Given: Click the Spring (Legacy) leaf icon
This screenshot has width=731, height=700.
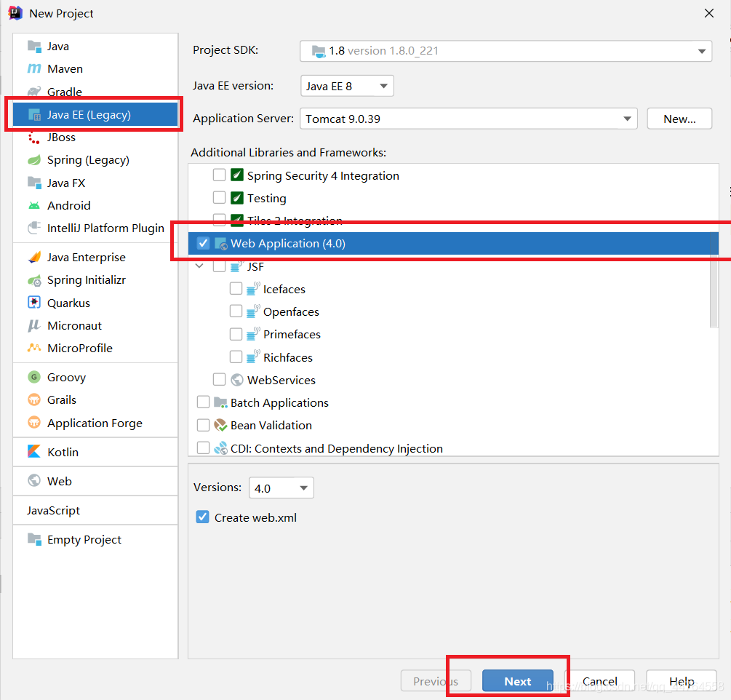Looking at the screenshot, I should [x=34, y=160].
